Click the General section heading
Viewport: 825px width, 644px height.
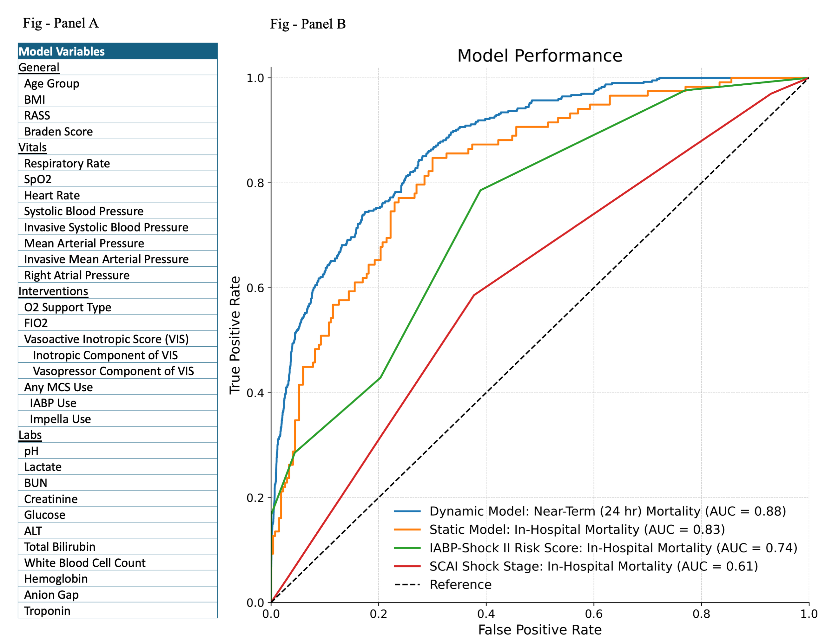click(39, 68)
